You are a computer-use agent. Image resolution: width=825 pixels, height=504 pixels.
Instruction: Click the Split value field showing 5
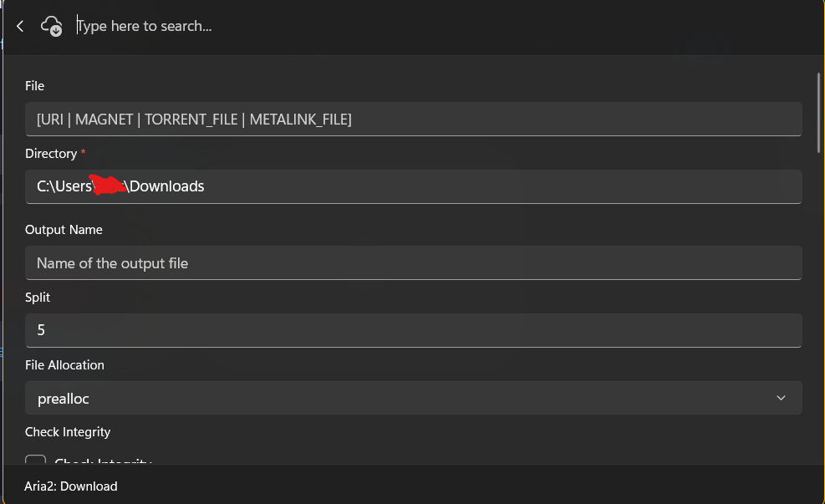pos(413,330)
